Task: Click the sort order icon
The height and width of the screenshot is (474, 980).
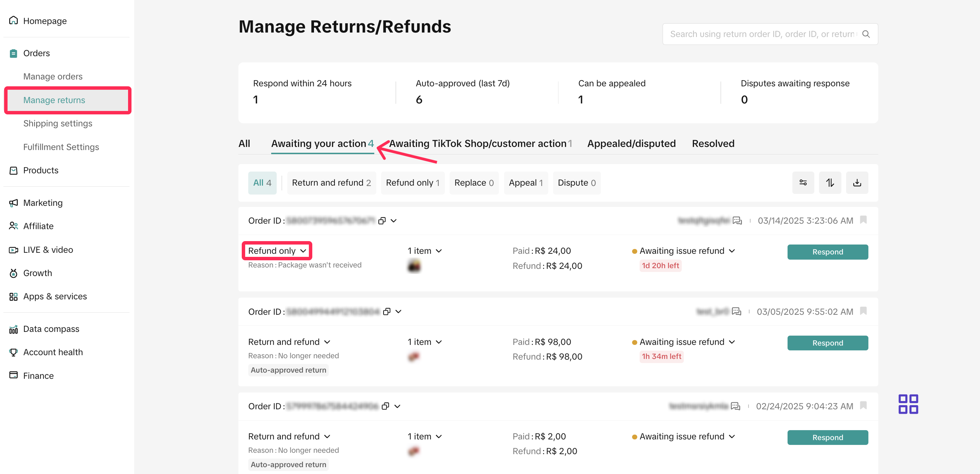Action: [x=830, y=183]
